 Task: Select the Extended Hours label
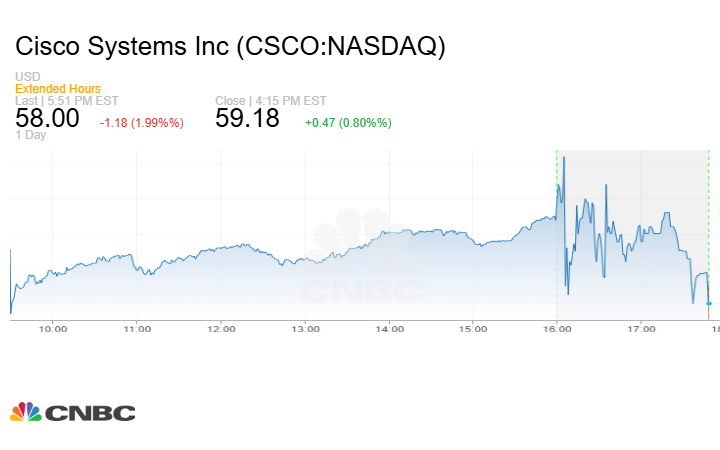click(58, 89)
